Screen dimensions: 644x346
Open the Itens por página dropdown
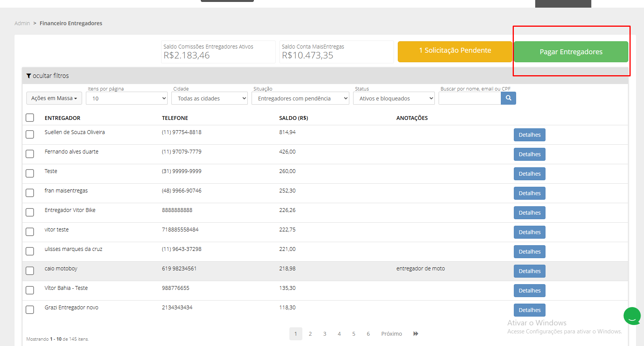(x=127, y=98)
